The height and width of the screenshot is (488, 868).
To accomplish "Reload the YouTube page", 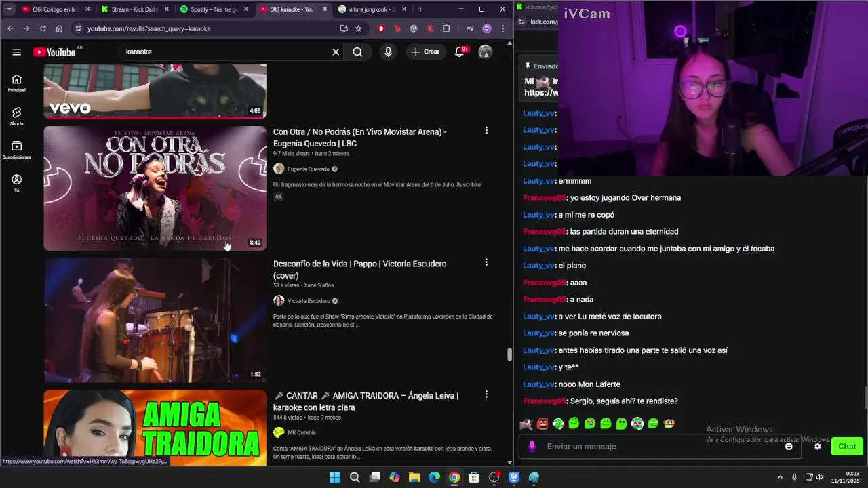I will 43,28.
